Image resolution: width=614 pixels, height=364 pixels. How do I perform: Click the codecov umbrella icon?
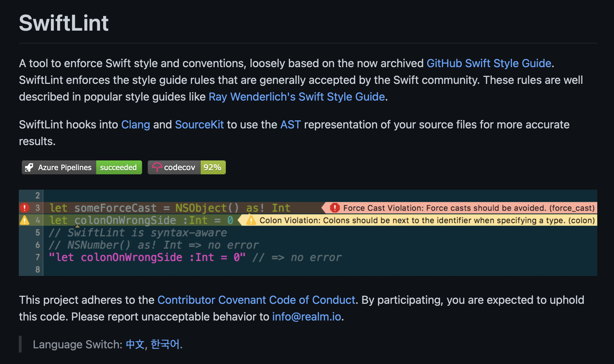(157, 167)
